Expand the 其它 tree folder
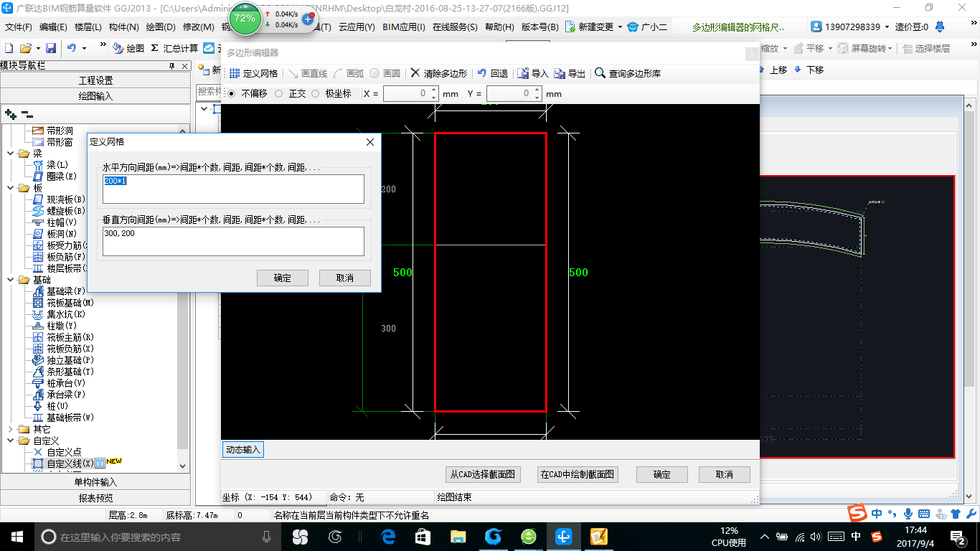 (10, 429)
